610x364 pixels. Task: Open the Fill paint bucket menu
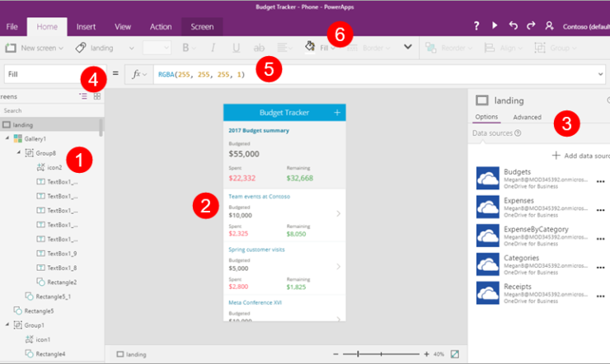pyautogui.click(x=320, y=47)
